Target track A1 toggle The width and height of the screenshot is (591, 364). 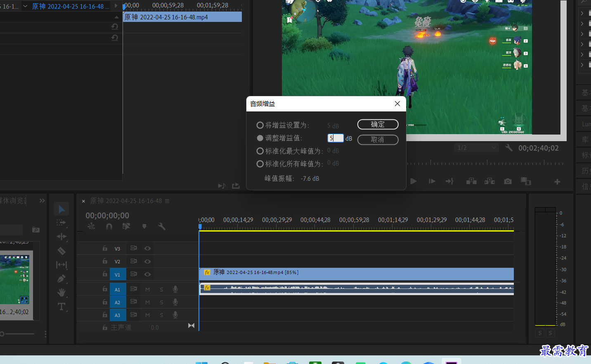click(x=118, y=290)
